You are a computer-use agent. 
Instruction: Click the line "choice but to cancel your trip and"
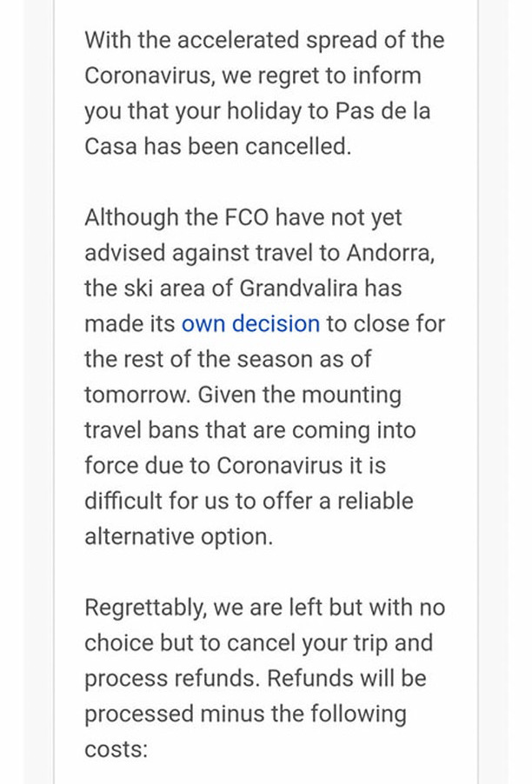258,643
